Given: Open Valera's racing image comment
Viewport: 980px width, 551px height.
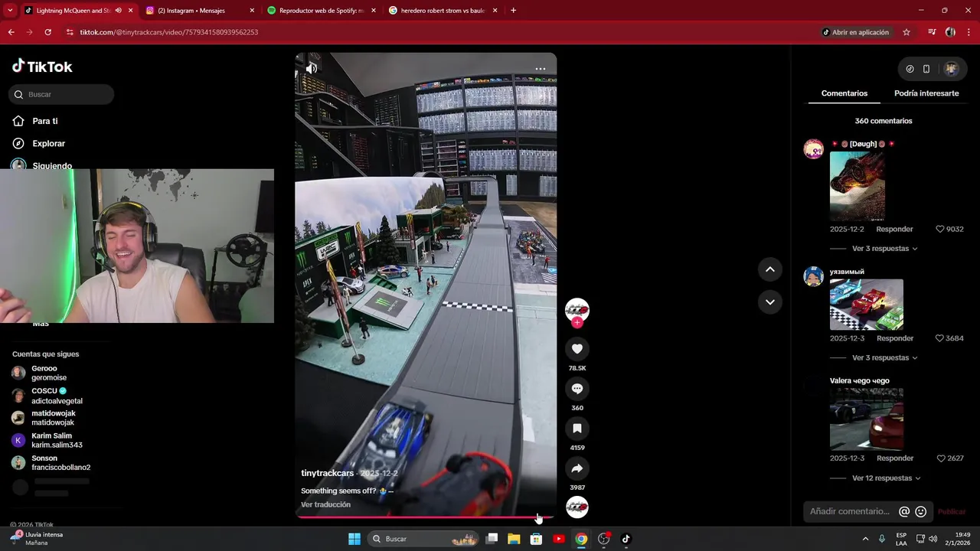Looking at the screenshot, I should 867,419.
